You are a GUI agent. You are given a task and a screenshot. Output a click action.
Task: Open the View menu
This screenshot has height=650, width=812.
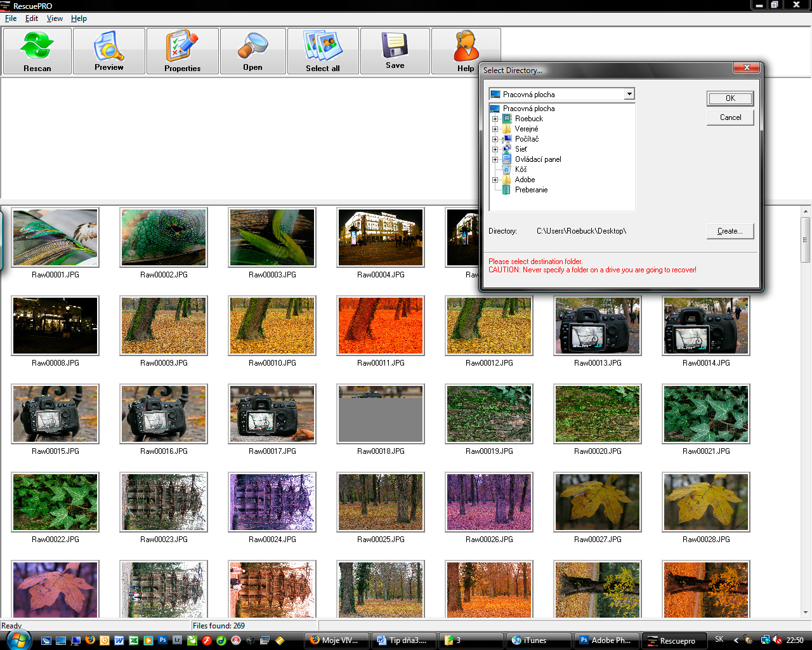pyautogui.click(x=55, y=18)
